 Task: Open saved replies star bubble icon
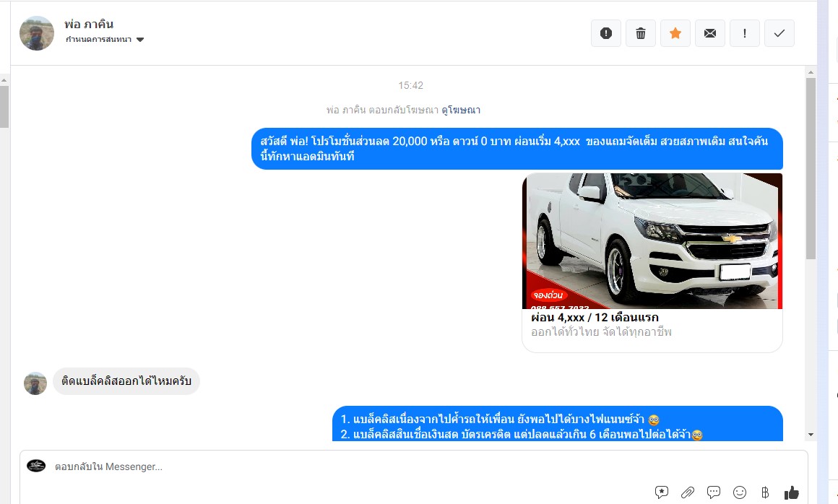pyautogui.click(x=662, y=492)
